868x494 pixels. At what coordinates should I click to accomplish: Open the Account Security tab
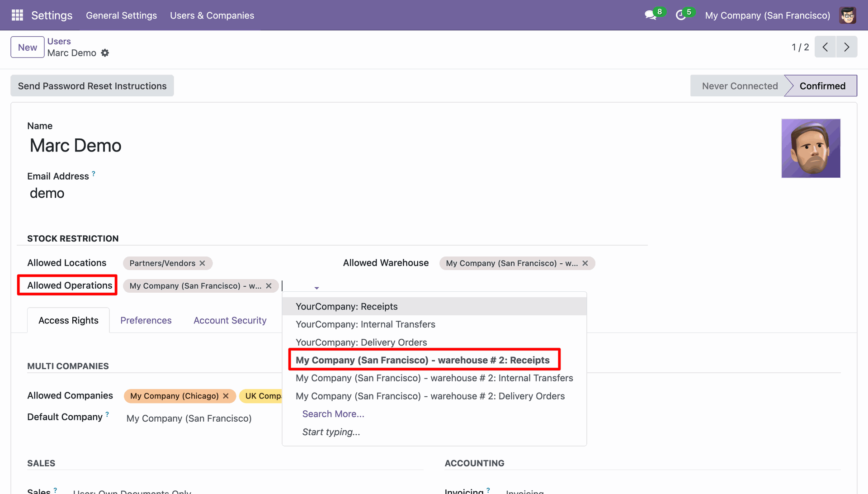pos(230,320)
